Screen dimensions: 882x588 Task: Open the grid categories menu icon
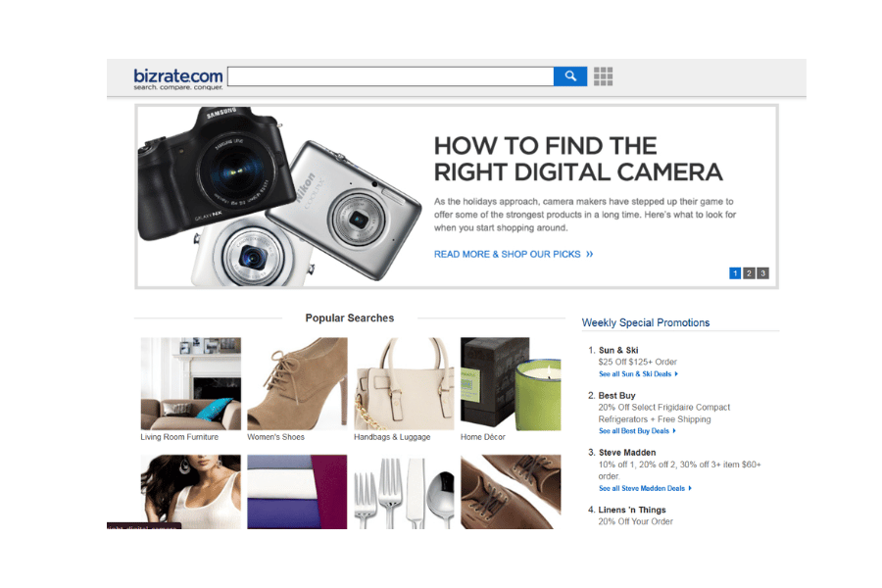603,76
